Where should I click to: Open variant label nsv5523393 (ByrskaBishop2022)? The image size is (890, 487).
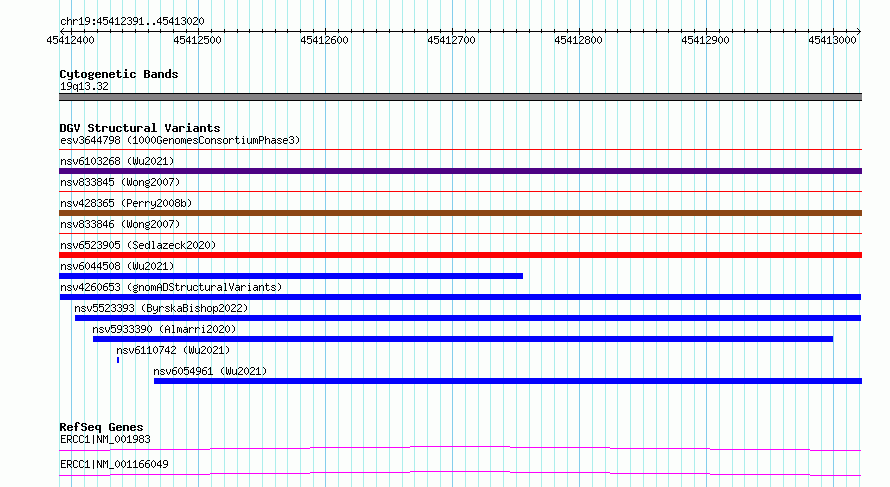(x=161, y=308)
